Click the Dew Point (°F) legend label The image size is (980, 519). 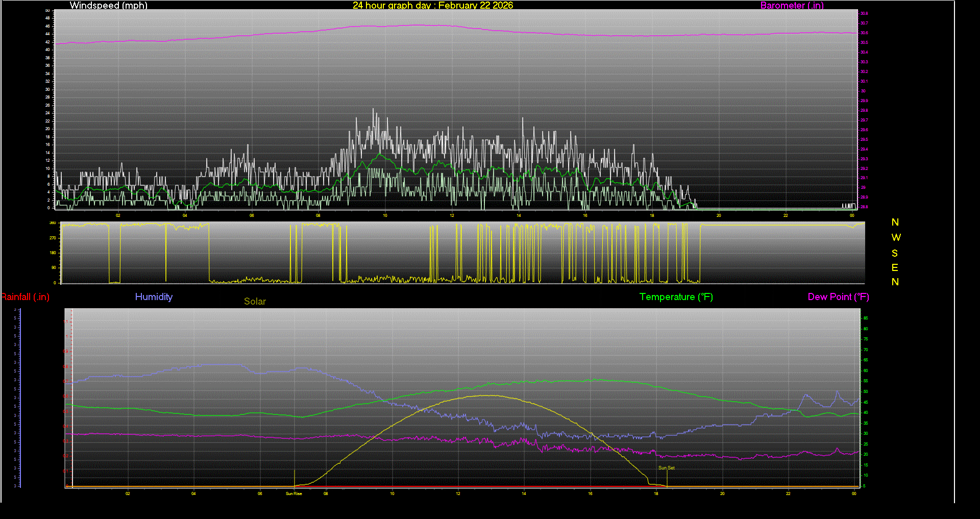838,296
